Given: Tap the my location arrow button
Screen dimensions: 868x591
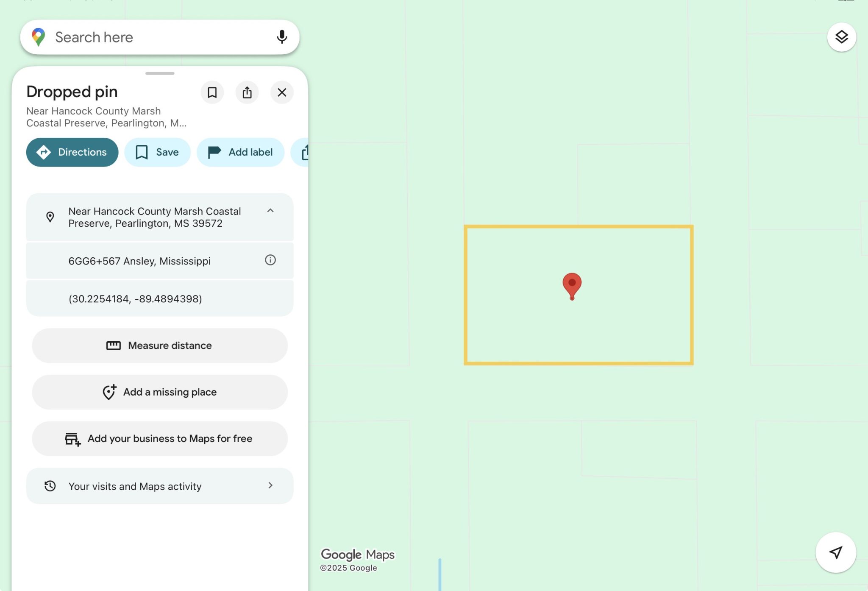Looking at the screenshot, I should (x=835, y=552).
